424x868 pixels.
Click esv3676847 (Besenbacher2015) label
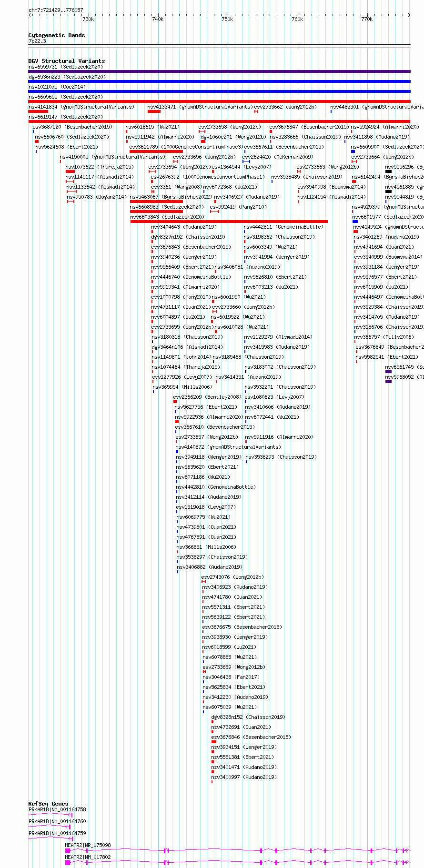click(x=309, y=127)
